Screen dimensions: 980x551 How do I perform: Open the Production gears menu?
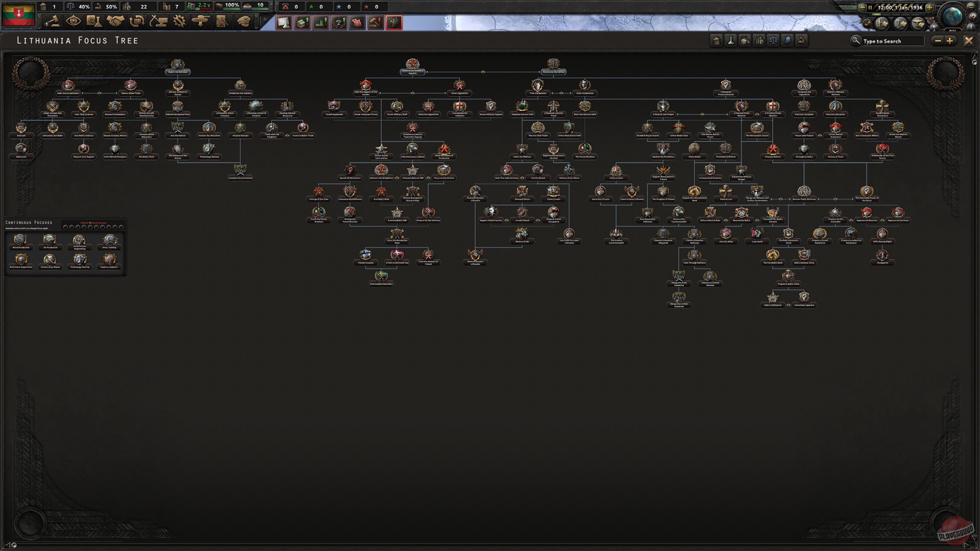coord(179,21)
